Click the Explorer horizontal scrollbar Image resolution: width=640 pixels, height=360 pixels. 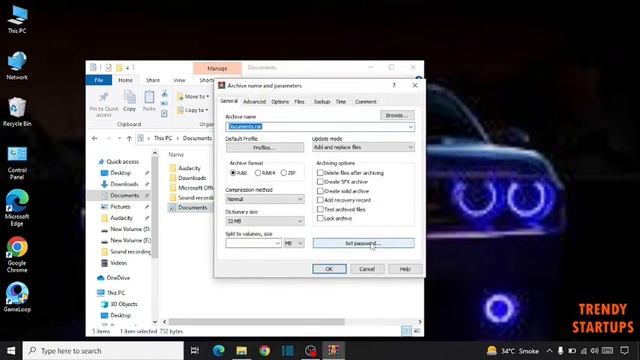(x=256, y=322)
